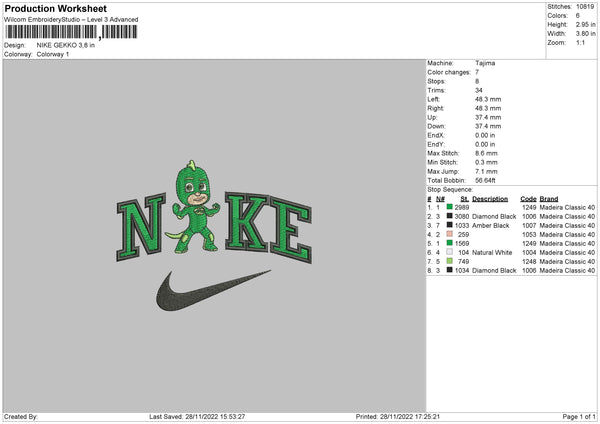Click the barcode under the worksheet title

(x=71, y=32)
